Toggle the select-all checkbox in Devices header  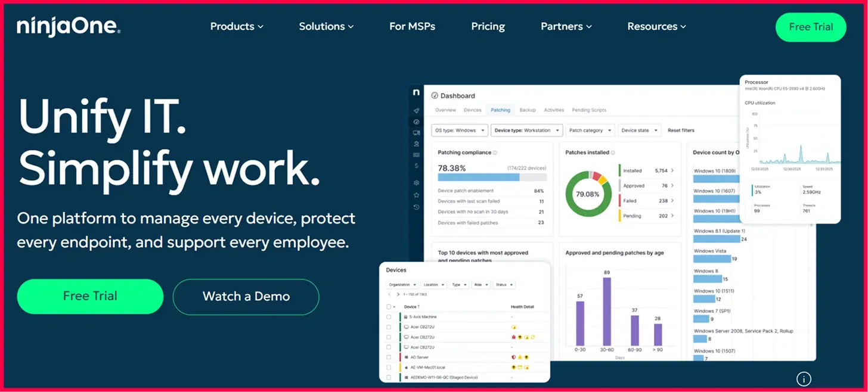click(389, 307)
